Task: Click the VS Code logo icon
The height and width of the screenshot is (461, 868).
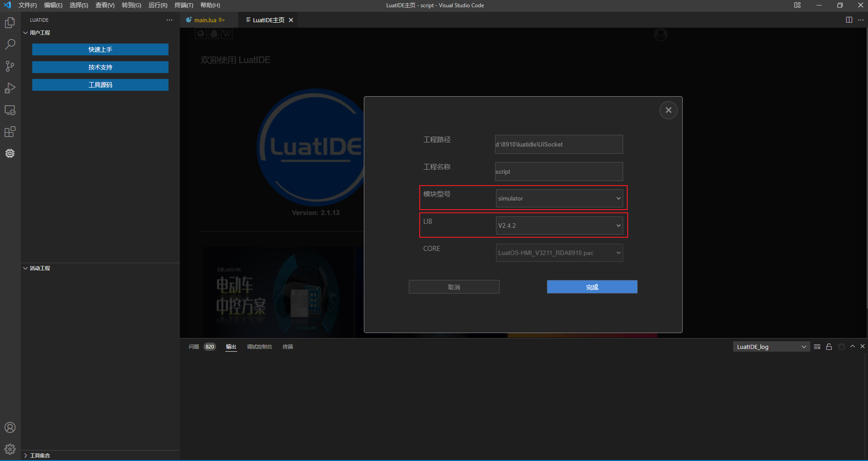Action: [7, 5]
